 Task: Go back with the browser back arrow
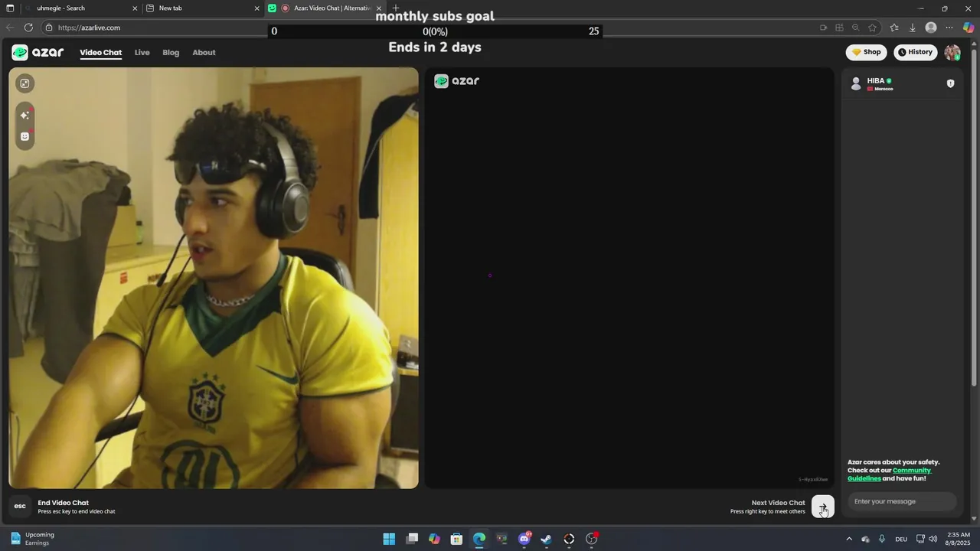[x=10, y=28]
